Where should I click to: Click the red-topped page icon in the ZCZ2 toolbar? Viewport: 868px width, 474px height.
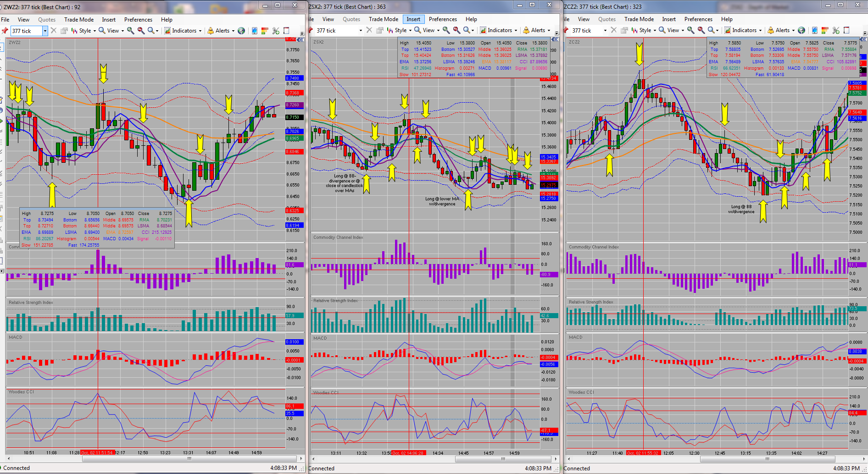coord(846,30)
